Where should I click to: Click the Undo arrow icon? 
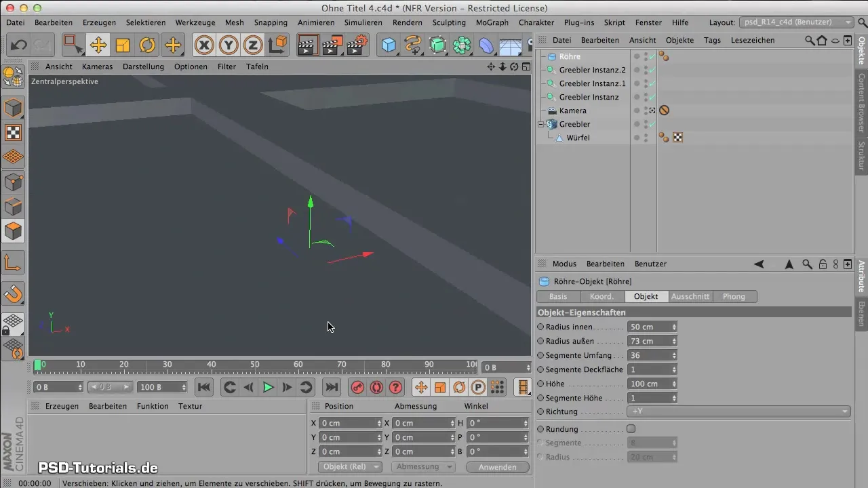pos(19,45)
